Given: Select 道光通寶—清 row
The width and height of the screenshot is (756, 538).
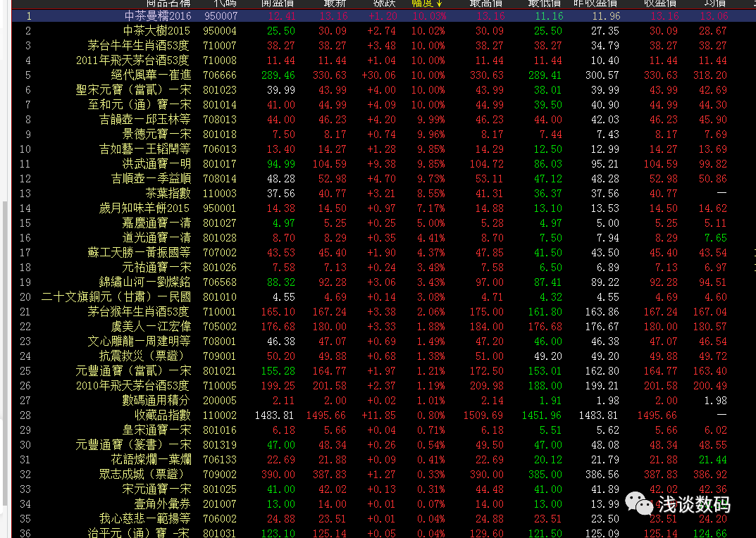Looking at the screenshot, I should [x=156, y=238].
